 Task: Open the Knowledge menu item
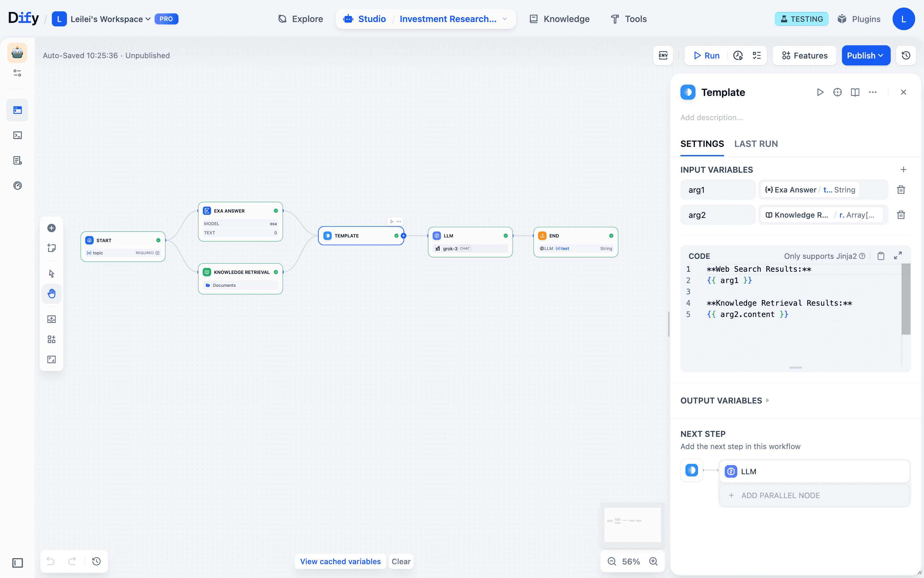[560, 19]
